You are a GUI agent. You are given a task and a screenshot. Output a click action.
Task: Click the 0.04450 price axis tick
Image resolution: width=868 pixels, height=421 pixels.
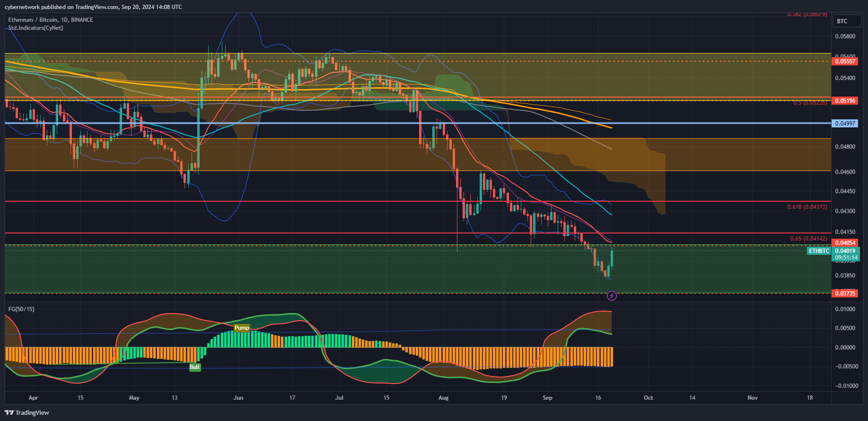pyautogui.click(x=845, y=191)
